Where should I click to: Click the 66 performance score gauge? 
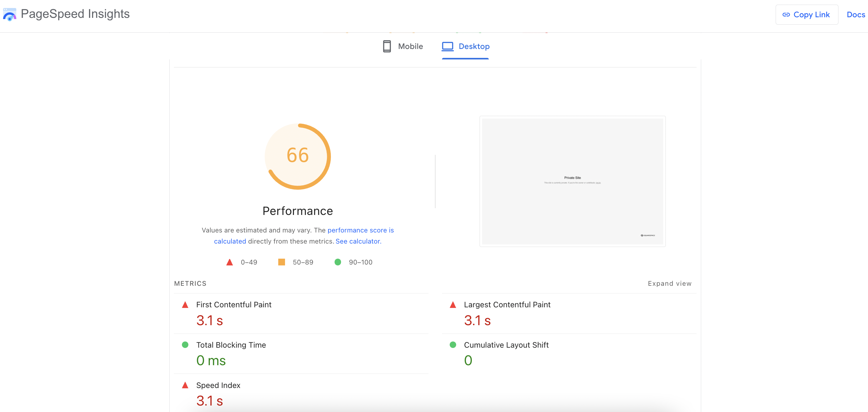(298, 156)
